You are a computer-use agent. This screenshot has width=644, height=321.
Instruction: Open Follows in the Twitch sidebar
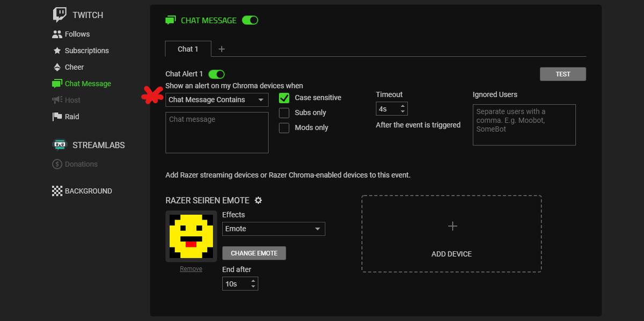[77, 34]
